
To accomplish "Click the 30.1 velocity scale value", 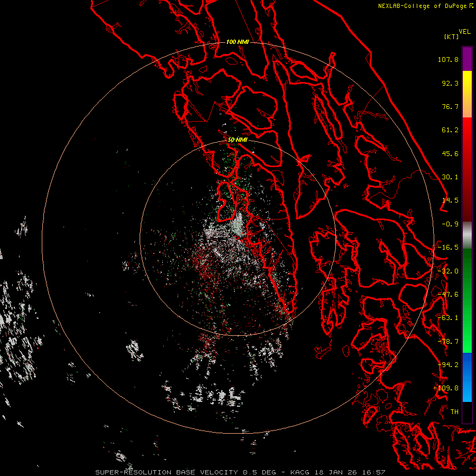I will point(450,177).
